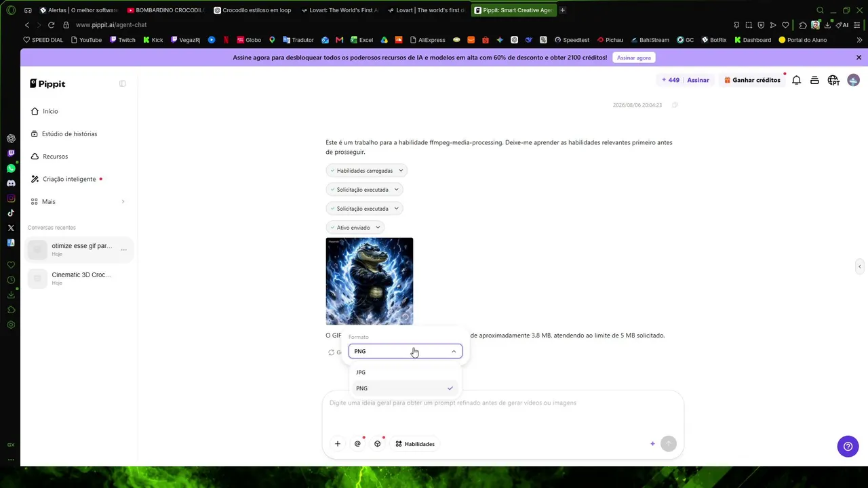
Task: Collapse the Pippit sidebar panel icon
Action: [123, 84]
